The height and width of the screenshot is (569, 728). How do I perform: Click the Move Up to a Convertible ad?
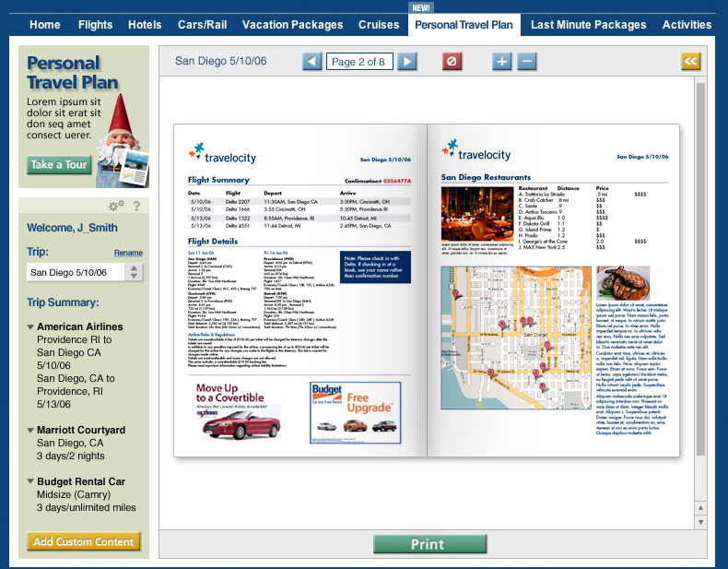(x=237, y=411)
